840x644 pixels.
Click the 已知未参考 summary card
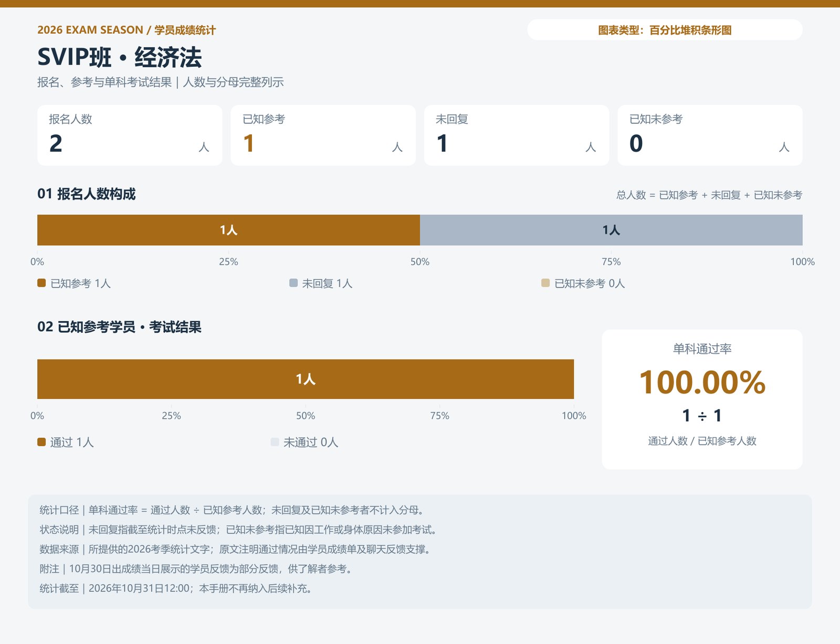point(710,135)
